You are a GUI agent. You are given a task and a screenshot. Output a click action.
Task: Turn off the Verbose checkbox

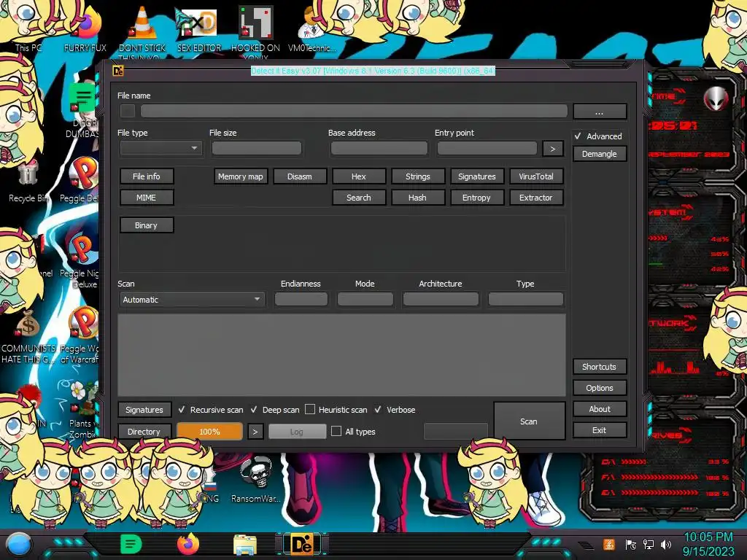379,410
